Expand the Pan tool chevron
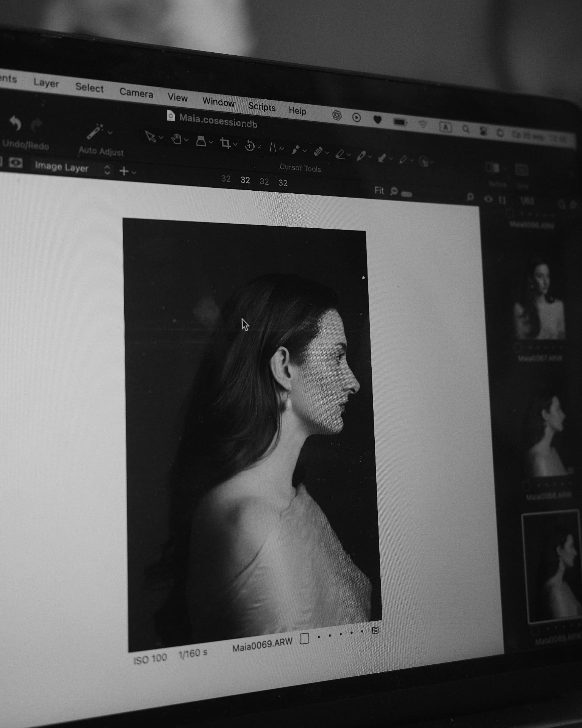This screenshot has width=582, height=728. tap(186, 140)
